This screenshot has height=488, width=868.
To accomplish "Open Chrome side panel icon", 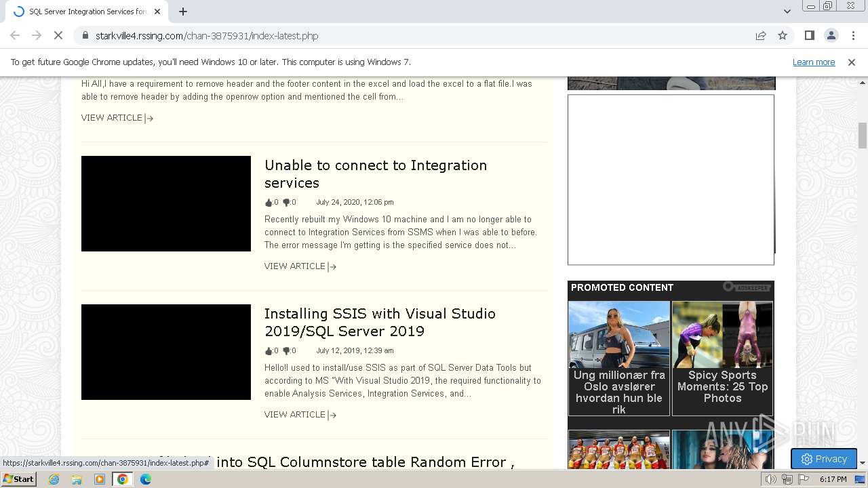I will (809, 35).
